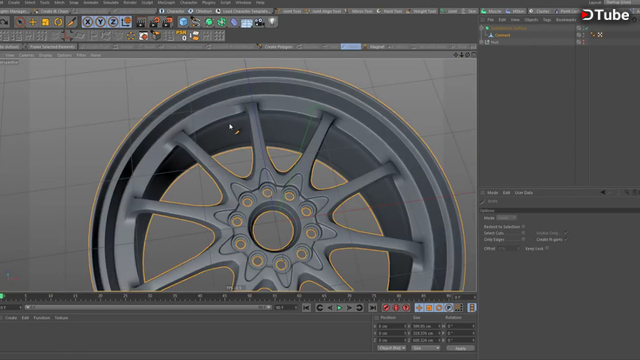This screenshot has width=640, height=360.
Task: Toggle Select Cuts checkbox
Action: point(523,233)
